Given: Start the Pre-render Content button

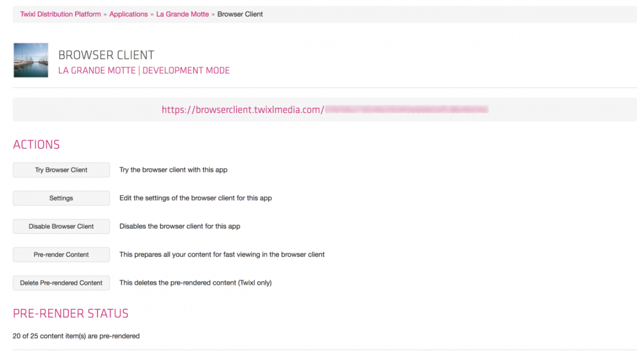Looking at the screenshot, I should coord(61,255).
